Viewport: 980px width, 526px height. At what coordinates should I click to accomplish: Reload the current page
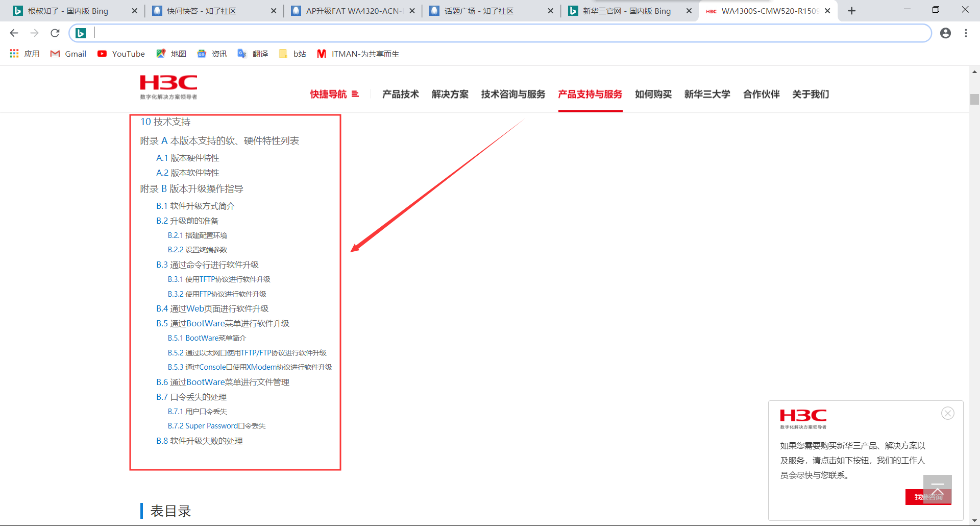point(55,33)
